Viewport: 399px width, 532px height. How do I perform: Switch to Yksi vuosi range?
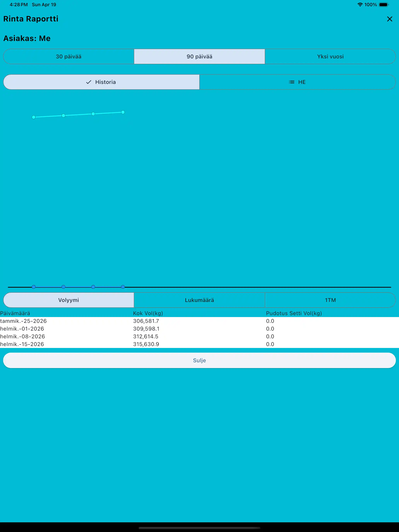coord(330,56)
